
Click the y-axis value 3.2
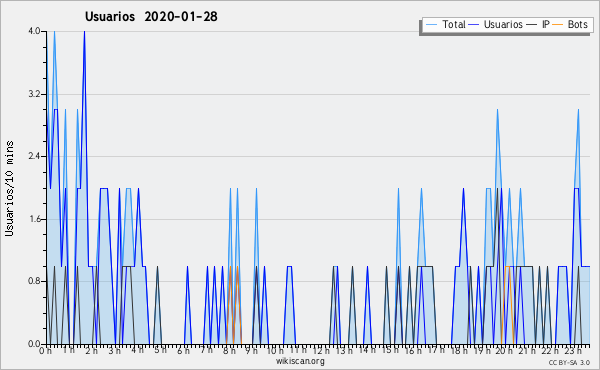(34, 94)
